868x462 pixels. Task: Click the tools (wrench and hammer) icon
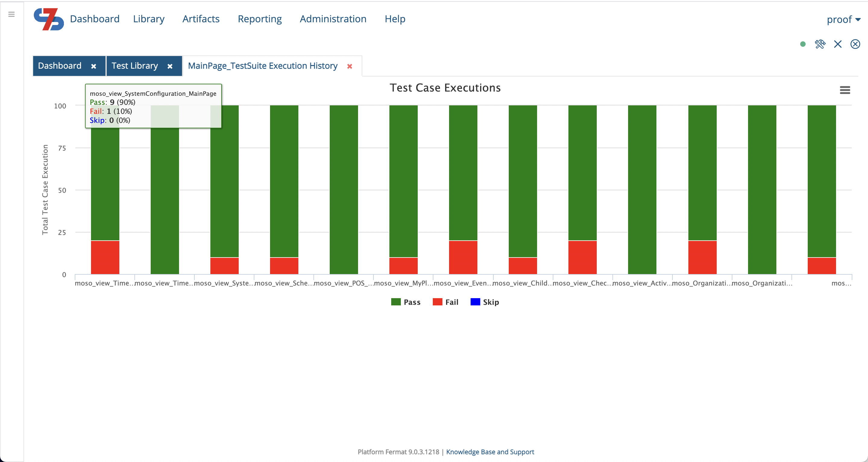click(820, 44)
